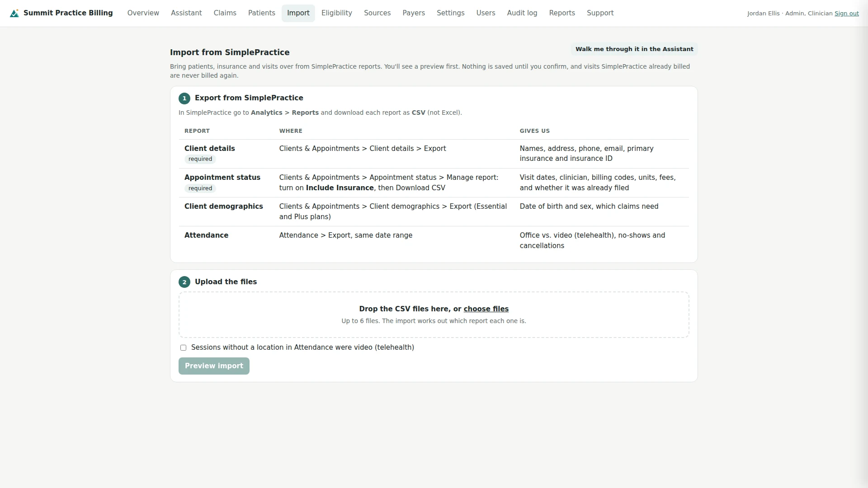Click the WHERE column header
The height and width of the screenshot is (488, 868).
point(291,131)
